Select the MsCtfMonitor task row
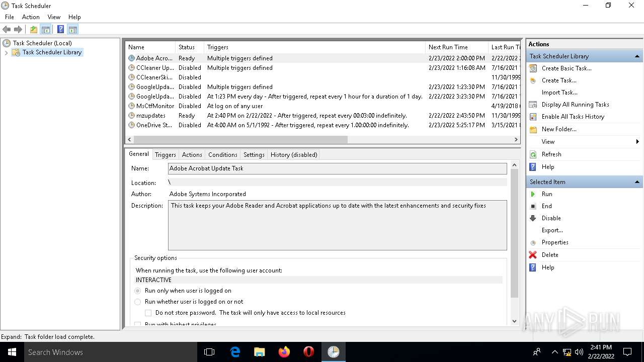Image resolution: width=644 pixels, height=362 pixels. tap(323, 106)
